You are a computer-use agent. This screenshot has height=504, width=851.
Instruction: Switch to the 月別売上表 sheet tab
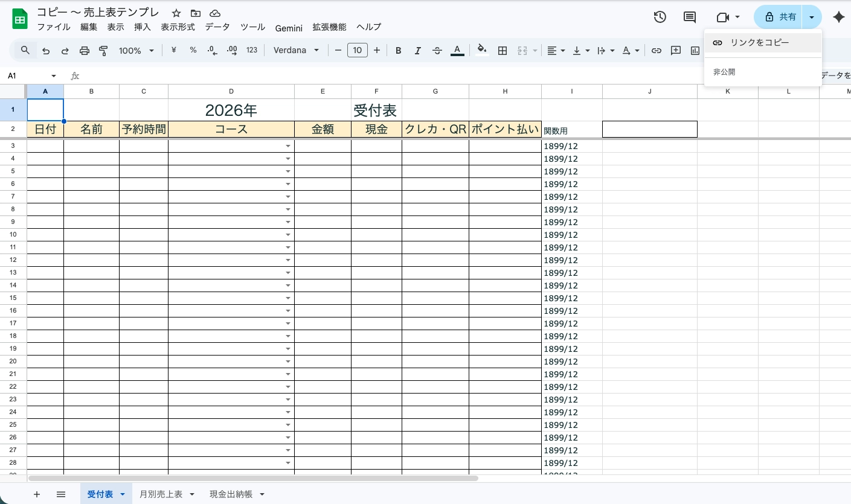pyautogui.click(x=161, y=494)
